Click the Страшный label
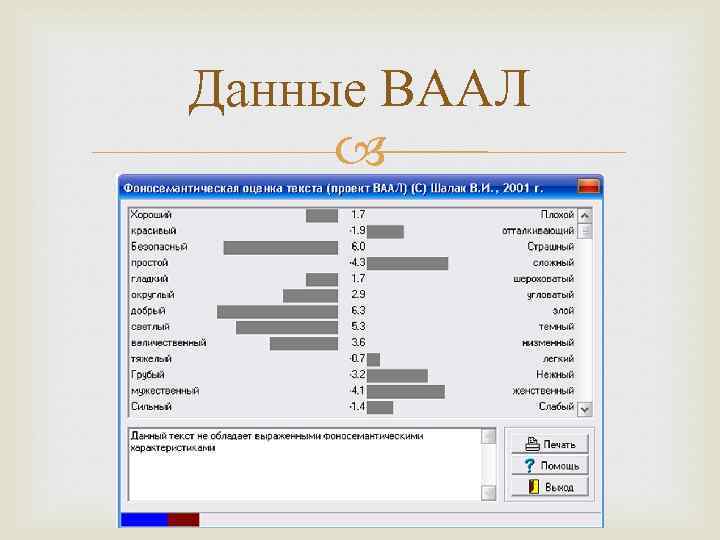The height and width of the screenshot is (540, 720). [551, 247]
